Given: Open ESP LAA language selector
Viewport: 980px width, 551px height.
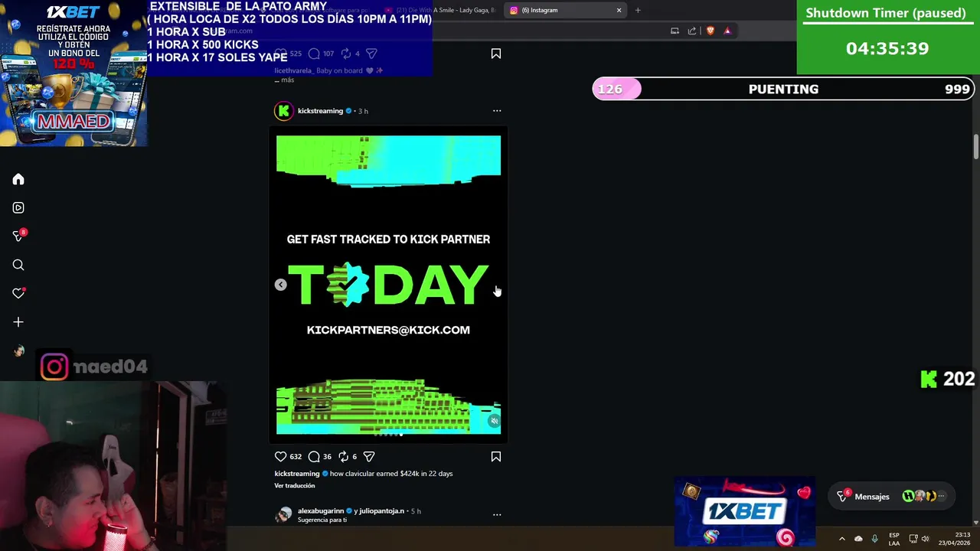Looking at the screenshot, I should [x=894, y=539].
